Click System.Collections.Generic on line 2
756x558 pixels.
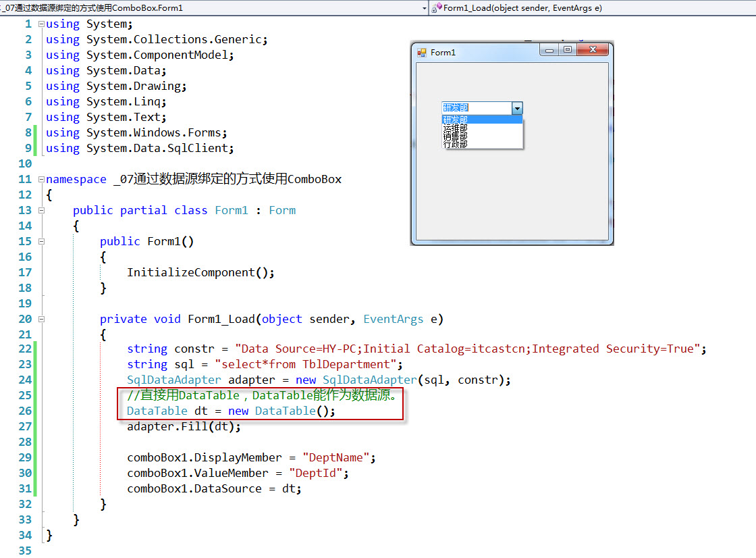173,40
